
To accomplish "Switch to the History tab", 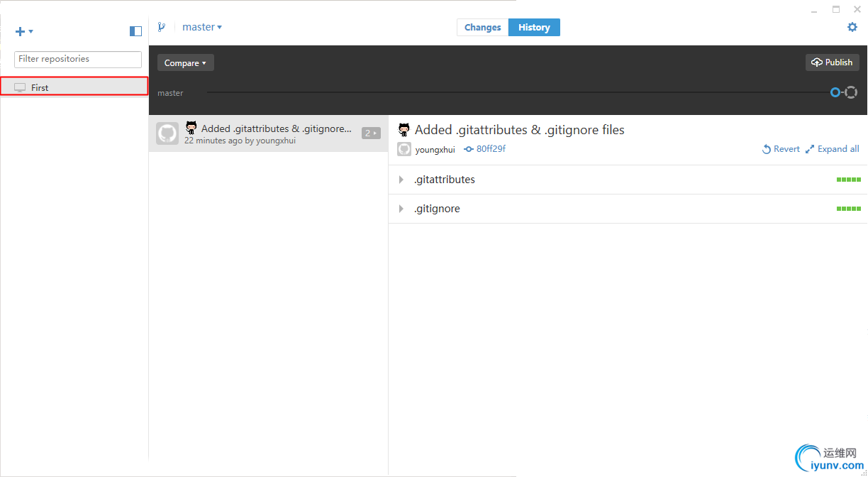I will click(x=534, y=27).
